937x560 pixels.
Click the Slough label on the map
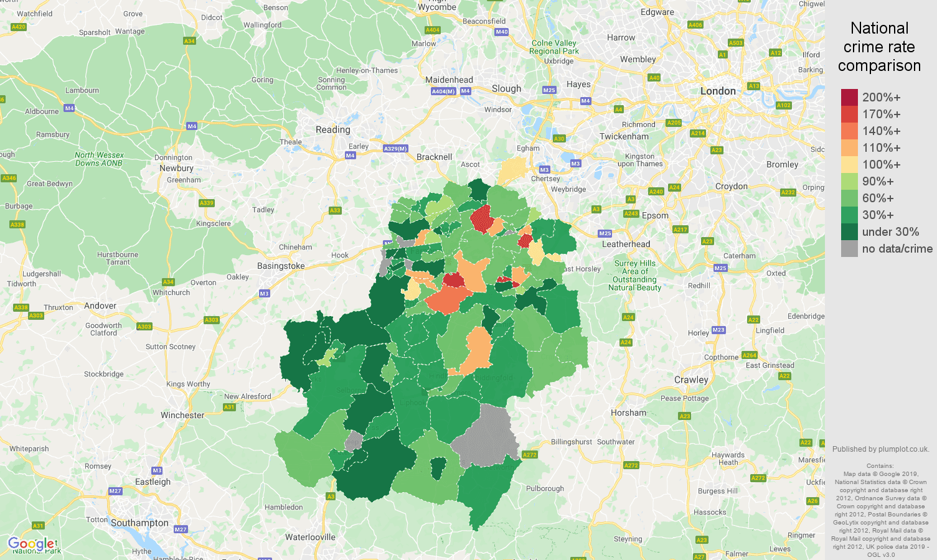507,88
